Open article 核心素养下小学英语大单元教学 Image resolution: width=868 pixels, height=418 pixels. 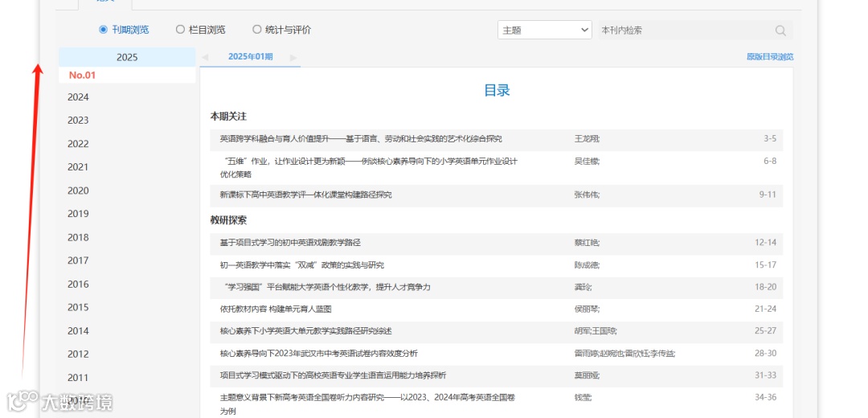pyautogui.click(x=305, y=331)
